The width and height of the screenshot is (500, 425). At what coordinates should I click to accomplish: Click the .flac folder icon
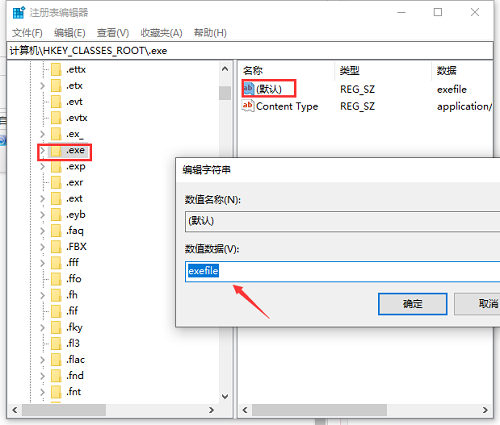click(56, 360)
